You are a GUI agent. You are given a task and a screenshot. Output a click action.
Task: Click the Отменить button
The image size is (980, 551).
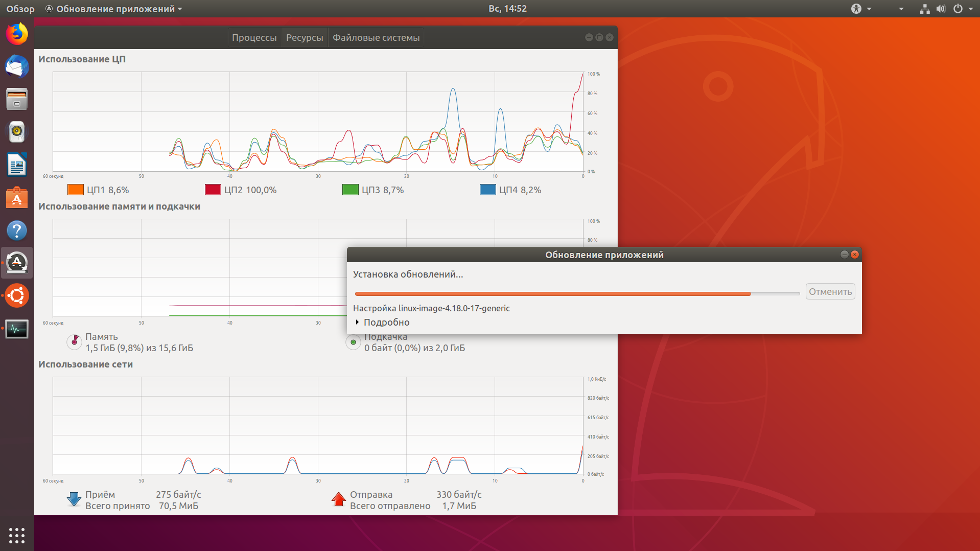tap(830, 292)
